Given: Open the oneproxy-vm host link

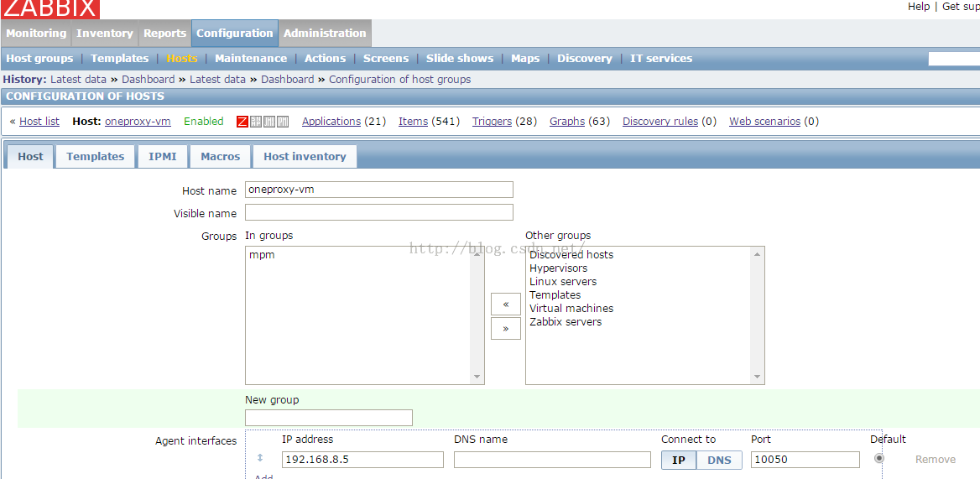Looking at the screenshot, I should tap(138, 121).
